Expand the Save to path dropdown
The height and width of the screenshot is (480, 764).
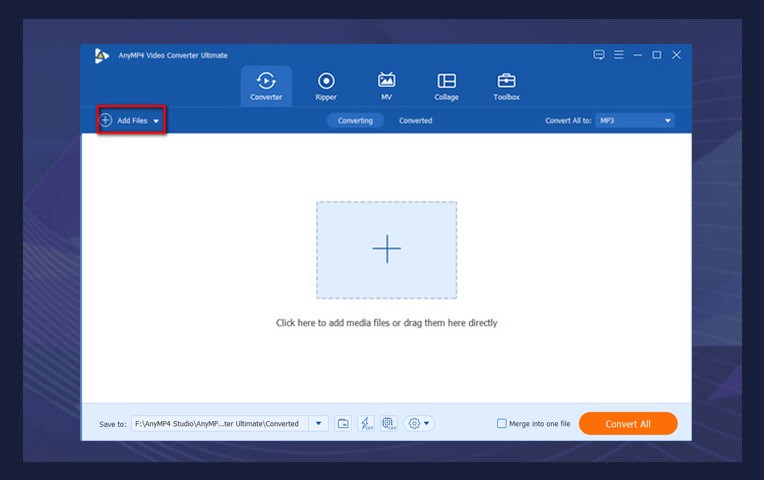319,424
